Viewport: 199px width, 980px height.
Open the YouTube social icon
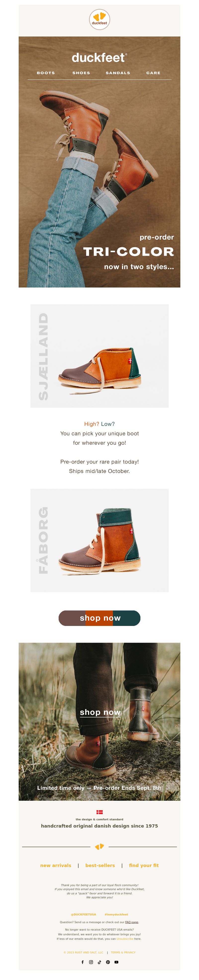coord(116,962)
